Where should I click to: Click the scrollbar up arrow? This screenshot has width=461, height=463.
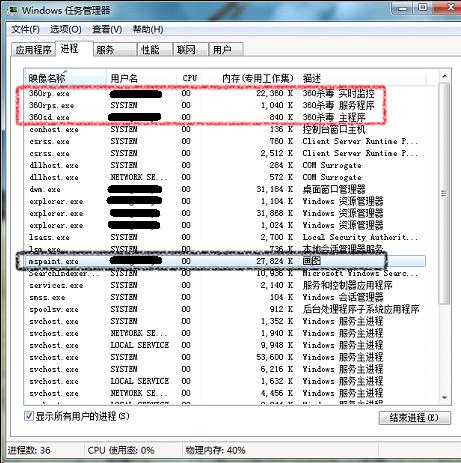[444, 76]
